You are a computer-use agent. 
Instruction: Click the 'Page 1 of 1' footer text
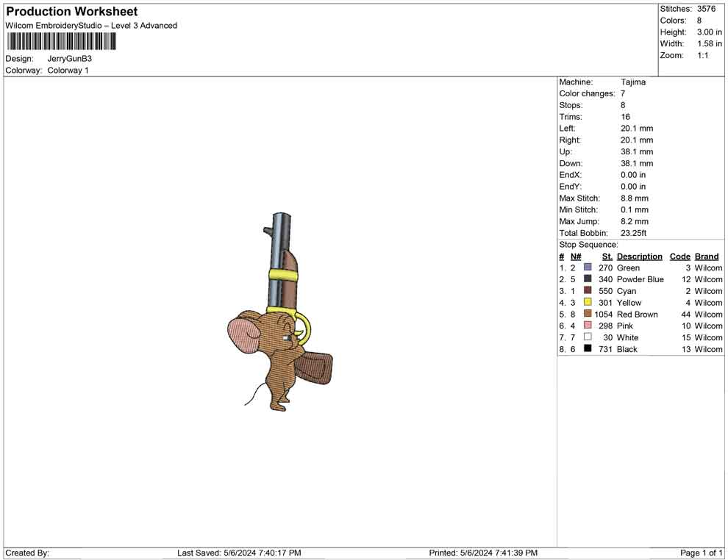[701, 553]
